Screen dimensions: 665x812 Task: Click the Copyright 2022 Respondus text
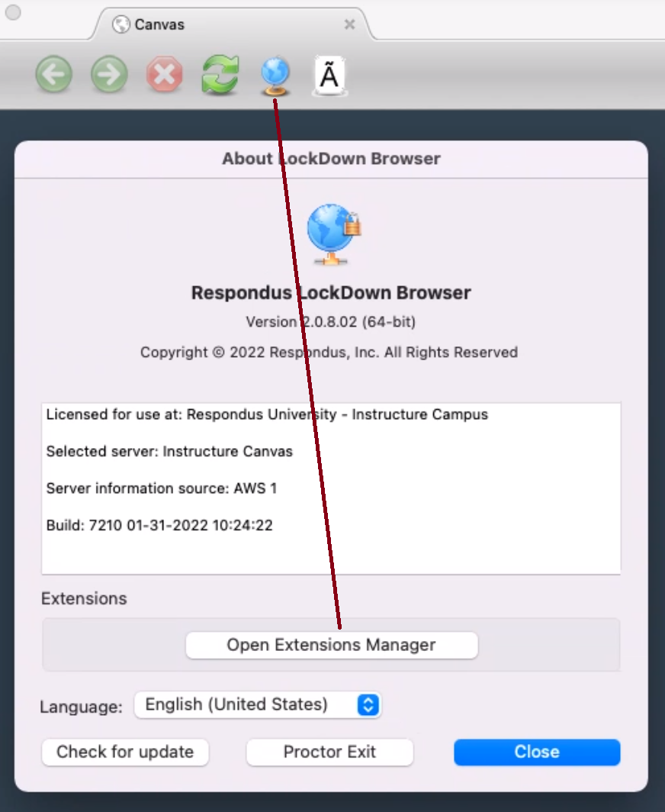[x=329, y=352]
